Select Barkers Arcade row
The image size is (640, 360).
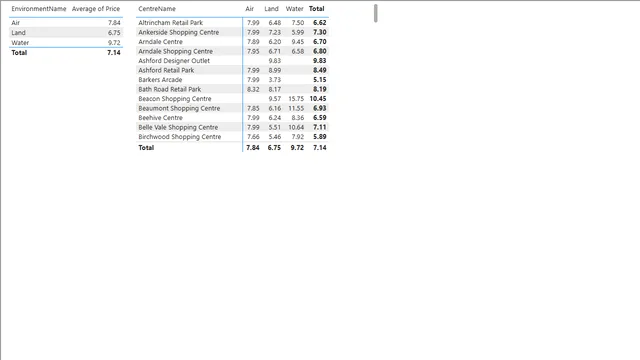232,80
